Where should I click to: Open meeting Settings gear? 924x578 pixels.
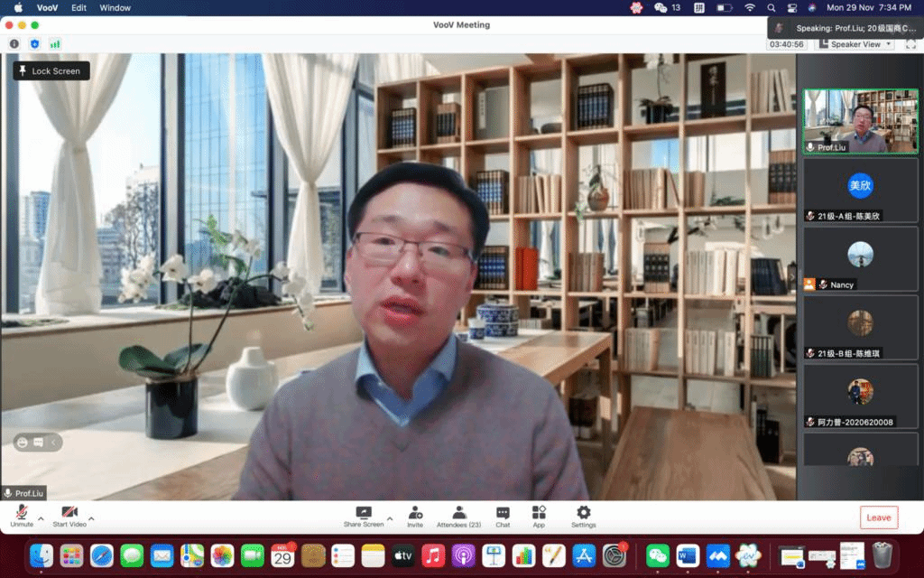(x=583, y=515)
